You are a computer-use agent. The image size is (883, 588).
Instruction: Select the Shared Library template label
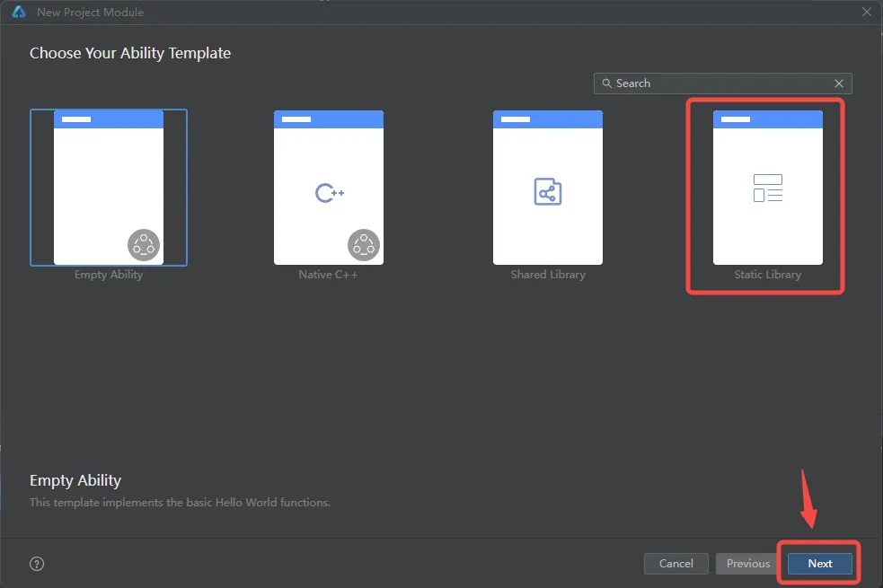pos(547,275)
